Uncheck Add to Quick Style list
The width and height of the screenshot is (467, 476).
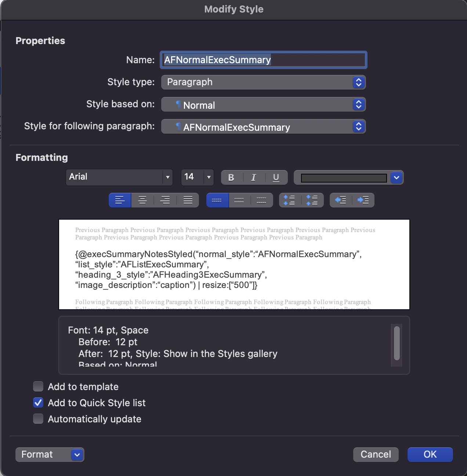click(38, 403)
